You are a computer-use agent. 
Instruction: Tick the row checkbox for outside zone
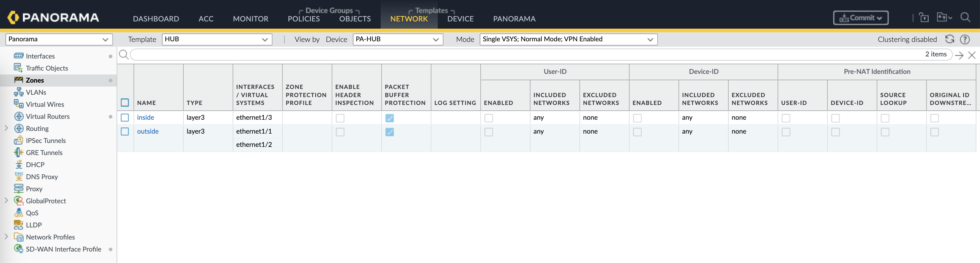click(125, 131)
